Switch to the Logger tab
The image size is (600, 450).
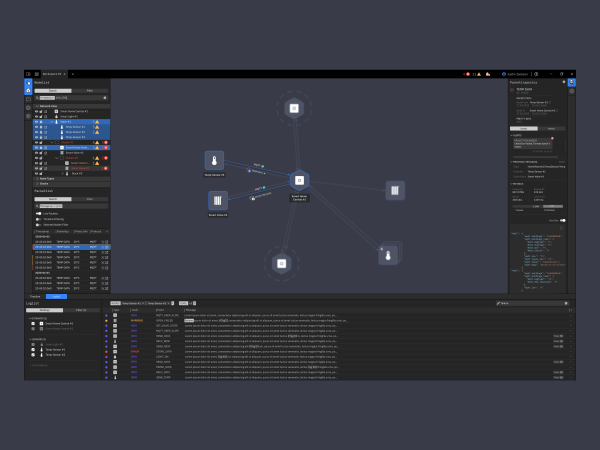[x=56, y=297]
